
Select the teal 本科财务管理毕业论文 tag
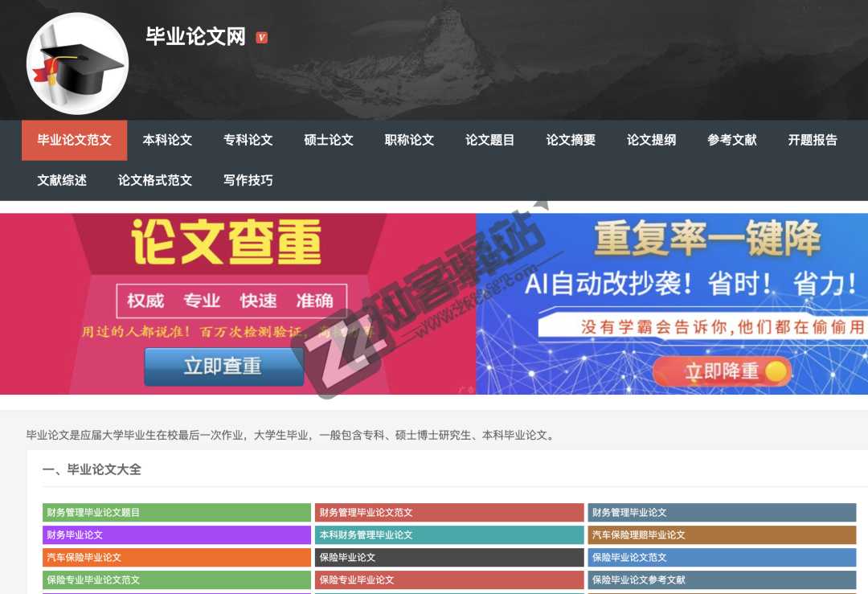[x=448, y=535]
